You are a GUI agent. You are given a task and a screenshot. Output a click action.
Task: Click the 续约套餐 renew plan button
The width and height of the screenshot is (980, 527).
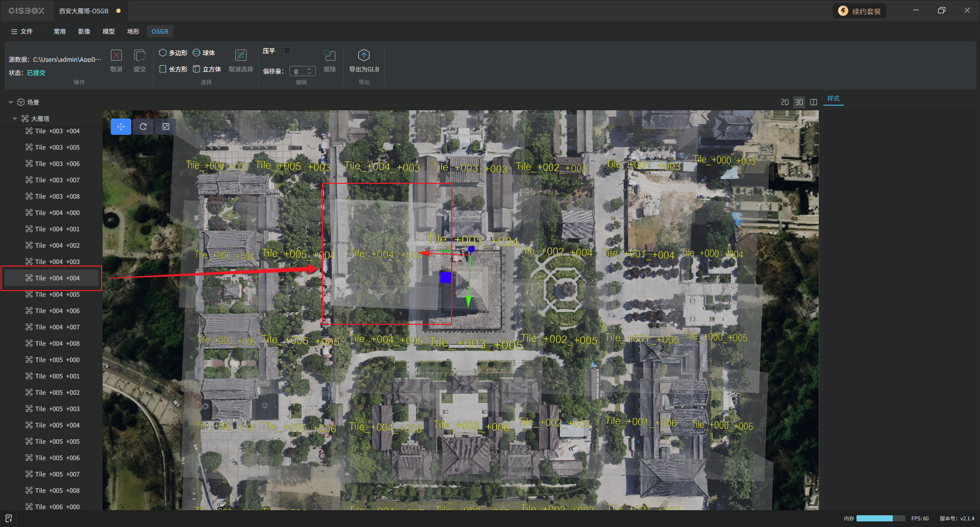coord(860,11)
